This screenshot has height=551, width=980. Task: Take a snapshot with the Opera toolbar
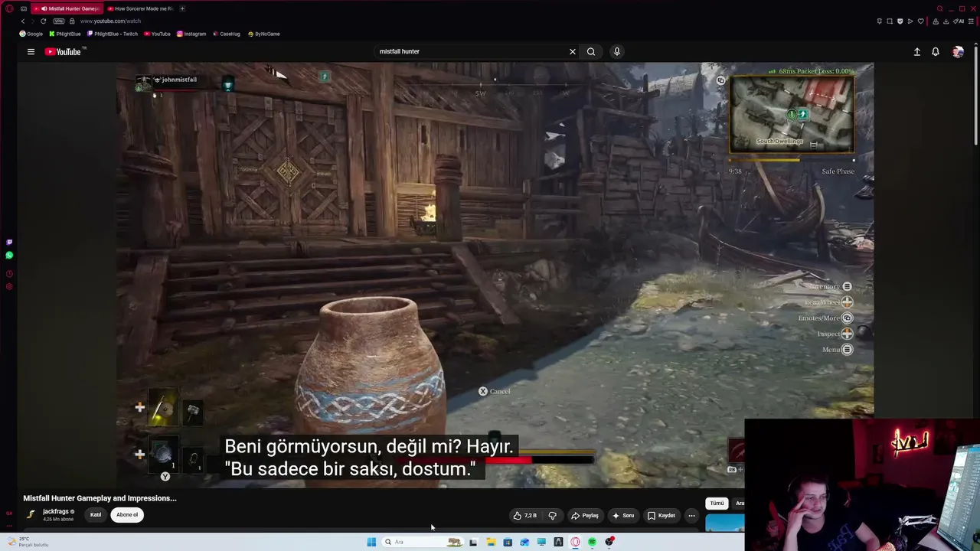point(890,21)
